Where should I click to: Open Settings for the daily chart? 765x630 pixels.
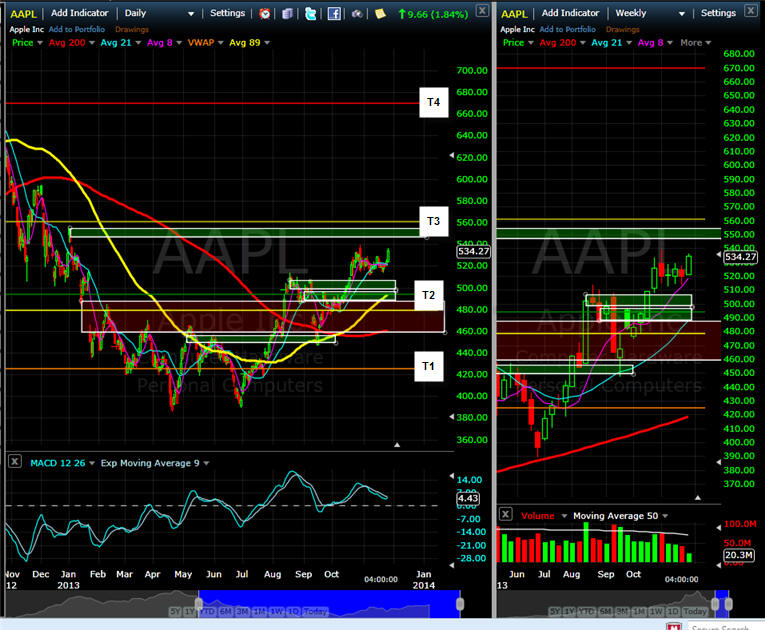pos(227,13)
